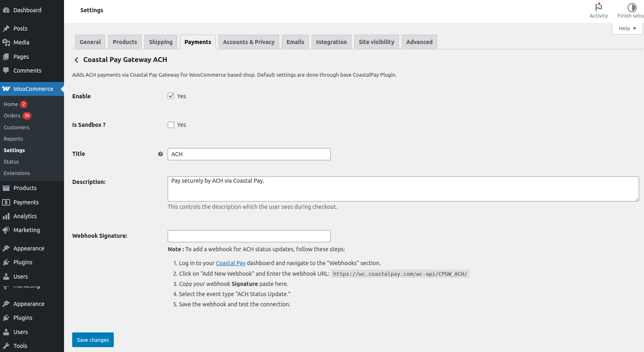Click the Activity flag icon
The image size is (644, 352).
coord(598,7)
